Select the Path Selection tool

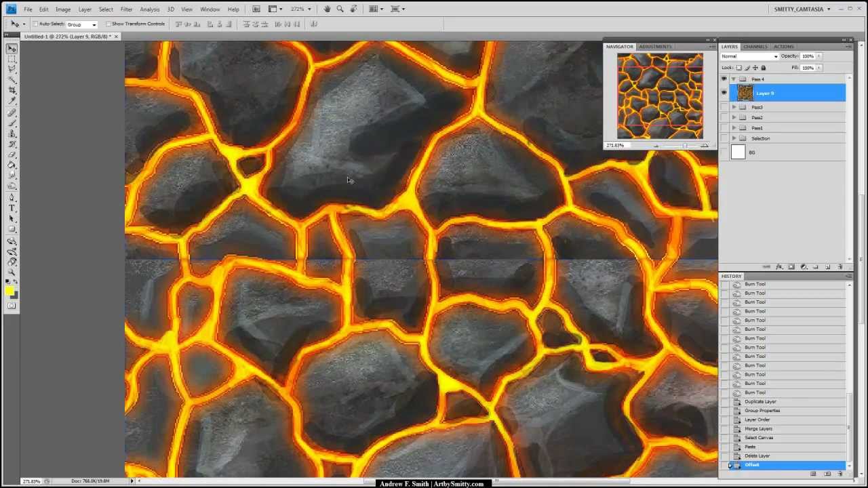tap(12, 218)
